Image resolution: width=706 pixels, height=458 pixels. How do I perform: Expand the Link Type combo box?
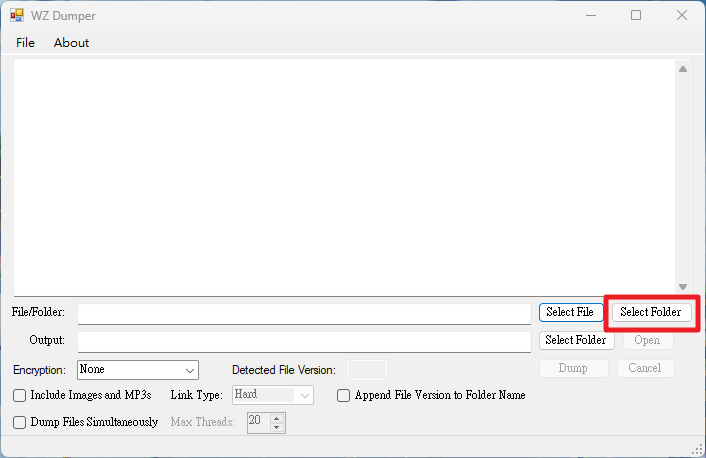pyautogui.click(x=273, y=395)
